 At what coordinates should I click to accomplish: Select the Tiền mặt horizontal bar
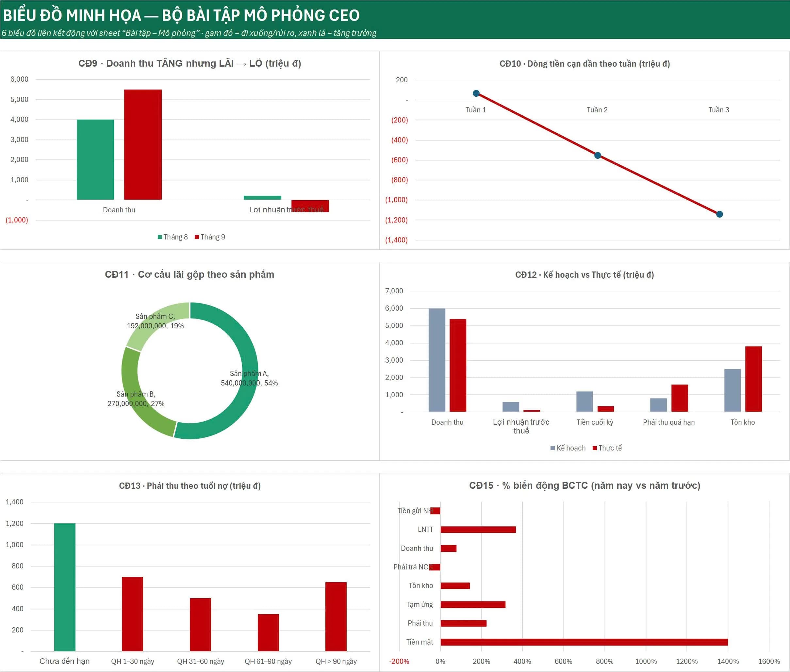[x=584, y=642]
